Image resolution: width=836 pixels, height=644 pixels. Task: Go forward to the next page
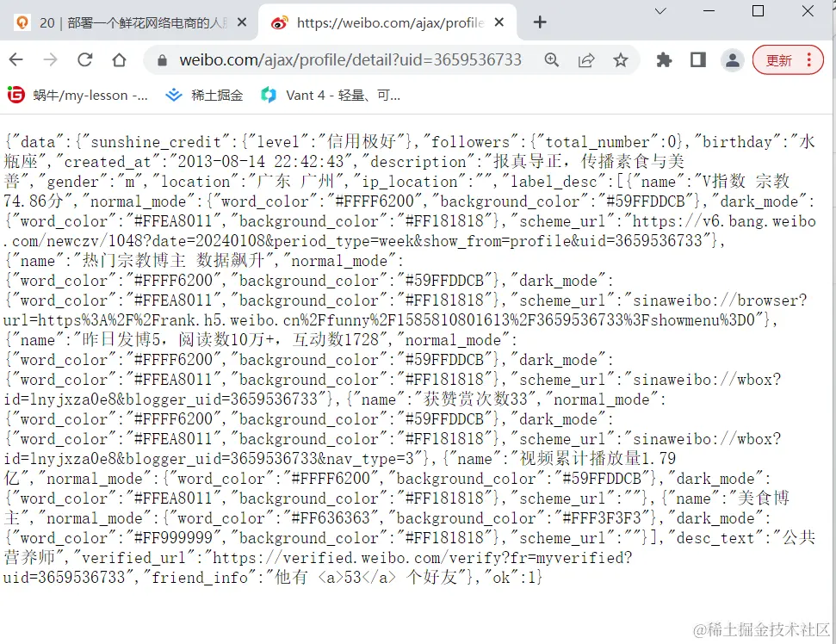pos(50,59)
